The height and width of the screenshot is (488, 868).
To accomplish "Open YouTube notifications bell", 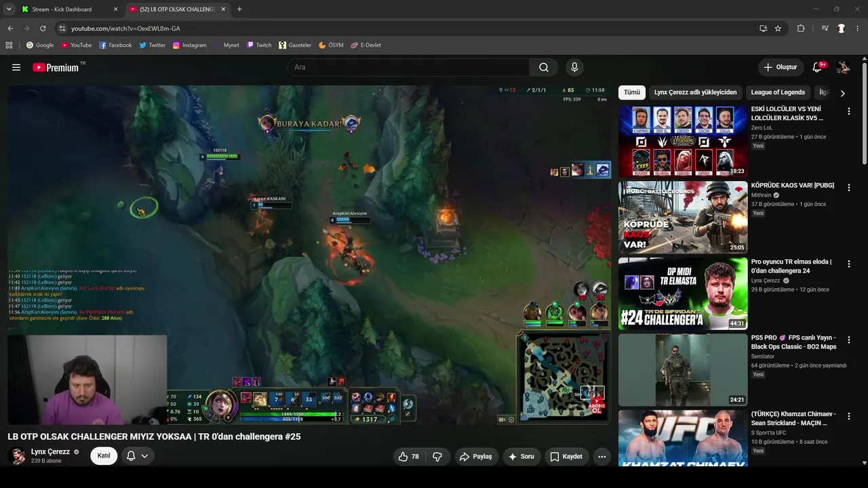I will pos(818,67).
